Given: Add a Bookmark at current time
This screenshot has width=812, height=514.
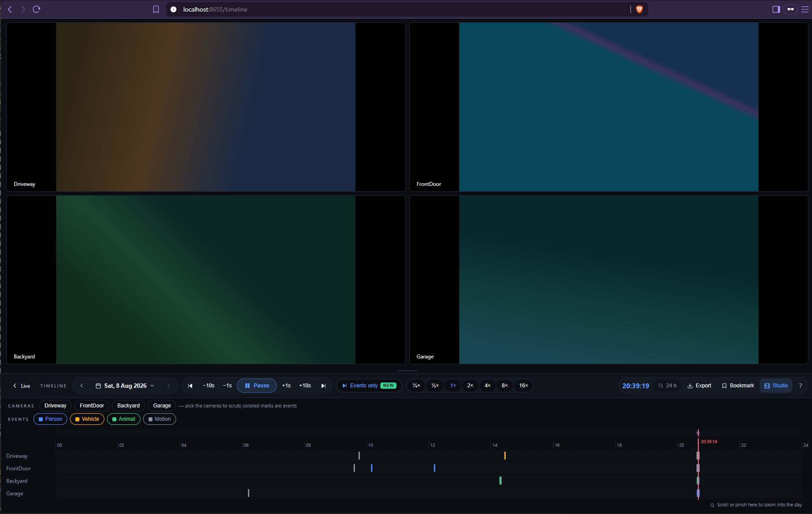Looking at the screenshot, I should (x=738, y=386).
